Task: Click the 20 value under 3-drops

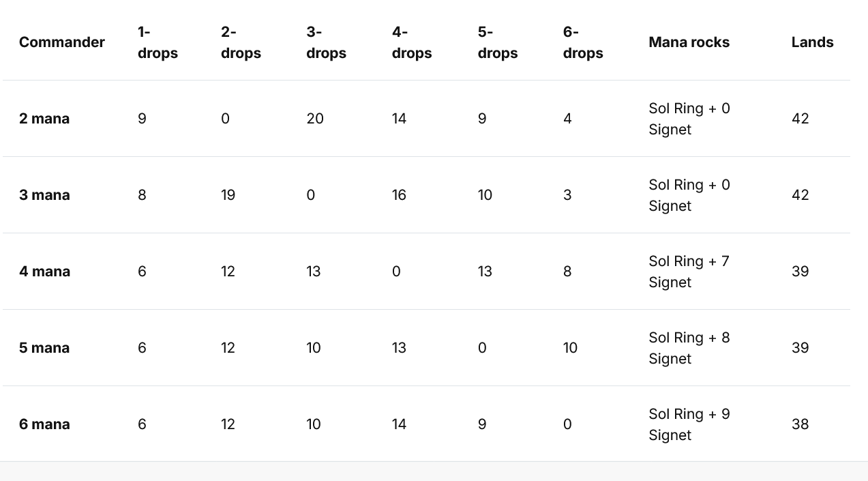Action: point(315,119)
